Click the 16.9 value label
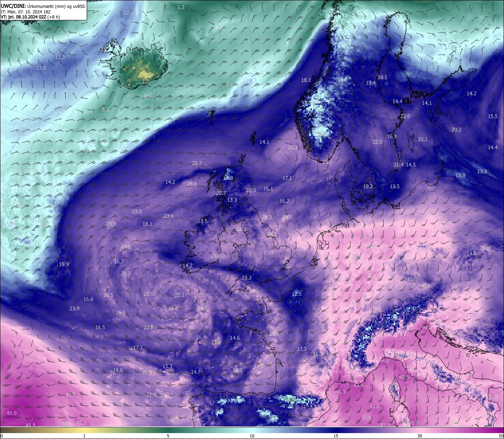The height and width of the screenshot is (439, 504). [x=392, y=136]
